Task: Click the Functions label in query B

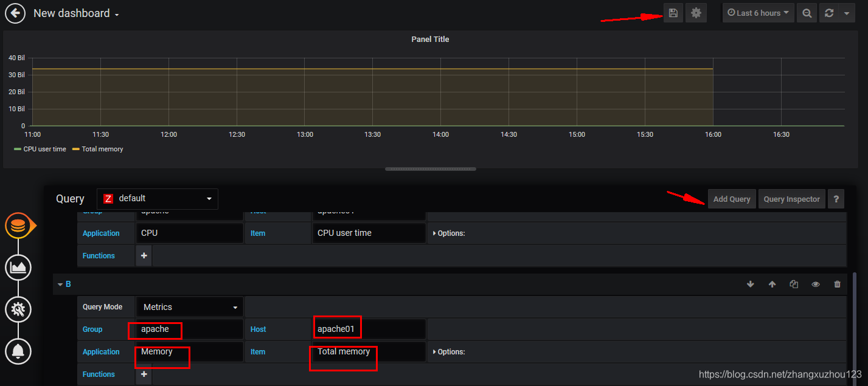Action: 99,374
